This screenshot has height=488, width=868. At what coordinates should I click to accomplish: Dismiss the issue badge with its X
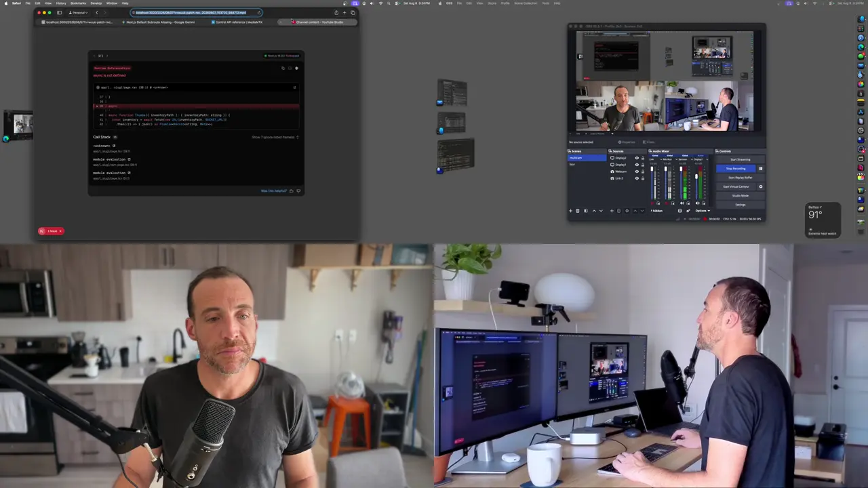[60, 231]
